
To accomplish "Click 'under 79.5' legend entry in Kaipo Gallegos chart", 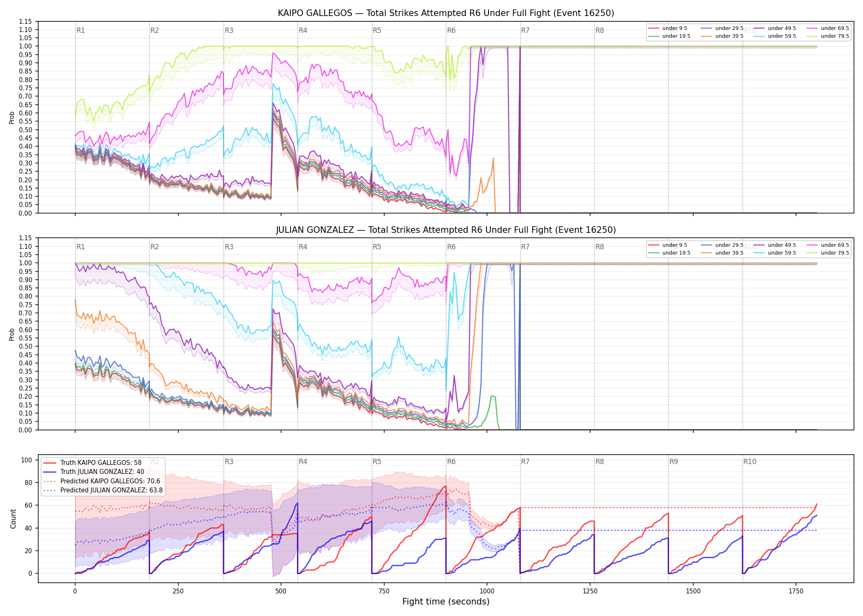I will [x=828, y=36].
